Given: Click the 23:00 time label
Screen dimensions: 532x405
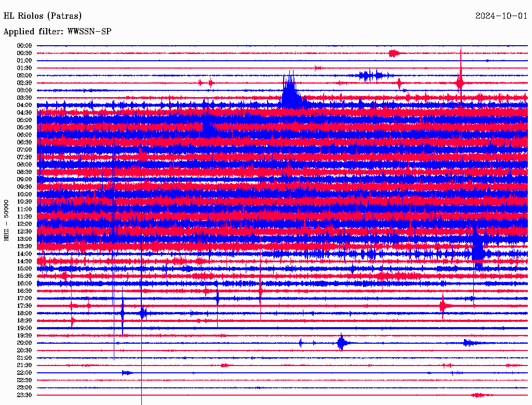Looking at the screenshot, I should 24,388.
